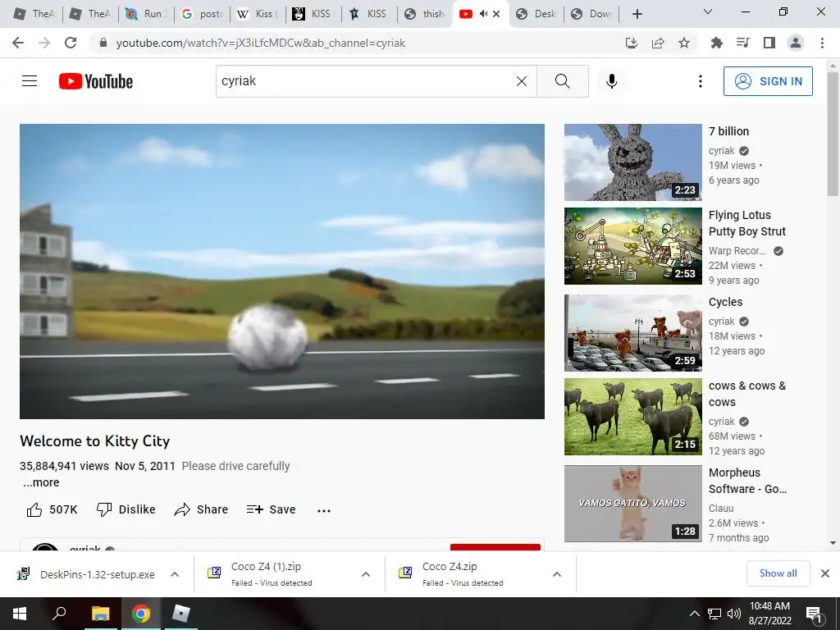Image resolution: width=840 pixels, height=630 pixels.
Task: Dislike the Welcome to Kitty City video
Action: 126,509
